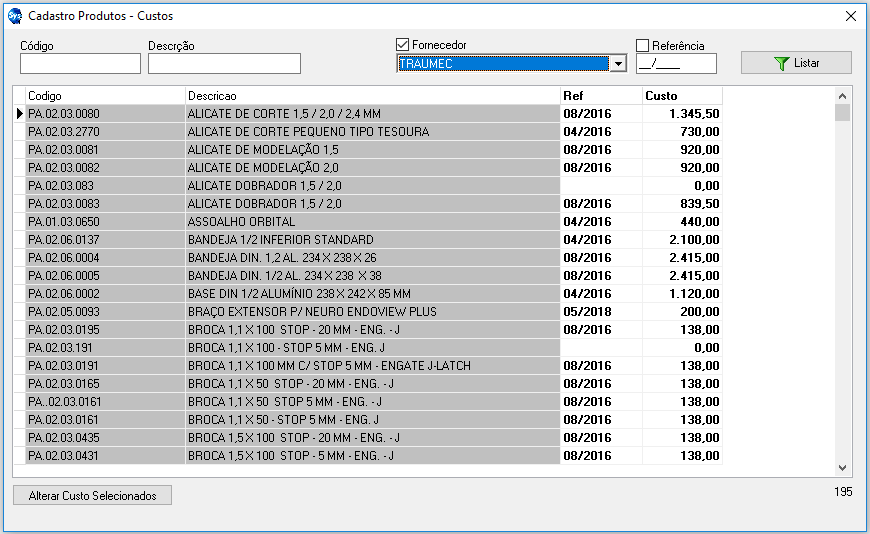This screenshot has height=534, width=870.
Task: Select the BRAÇO EXTENSOR P/ NEURO ENDOVIEW PLUS row
Action: coord(372,312)
